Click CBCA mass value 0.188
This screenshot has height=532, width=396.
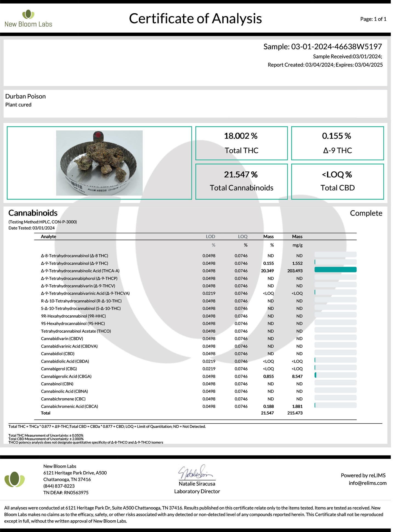click(269, 406)
